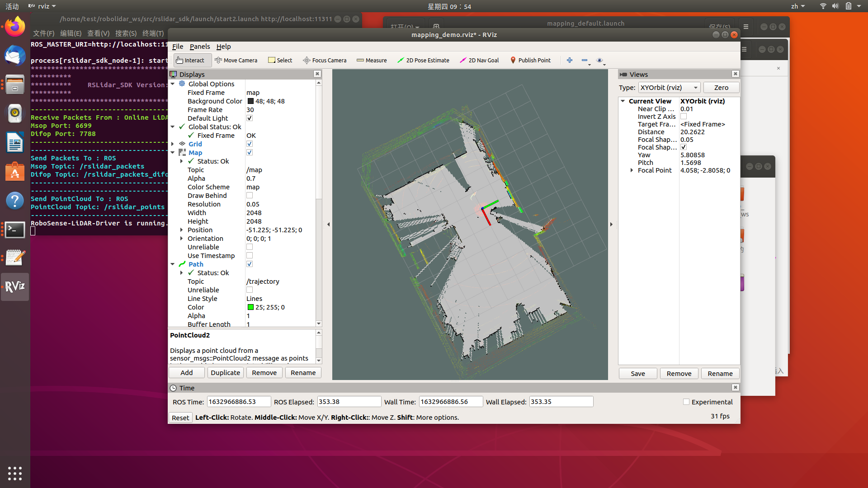Open the view Type dropdown showing XYOrbit
The height and width of the screenshot is (488, 868).
point(669,87)
